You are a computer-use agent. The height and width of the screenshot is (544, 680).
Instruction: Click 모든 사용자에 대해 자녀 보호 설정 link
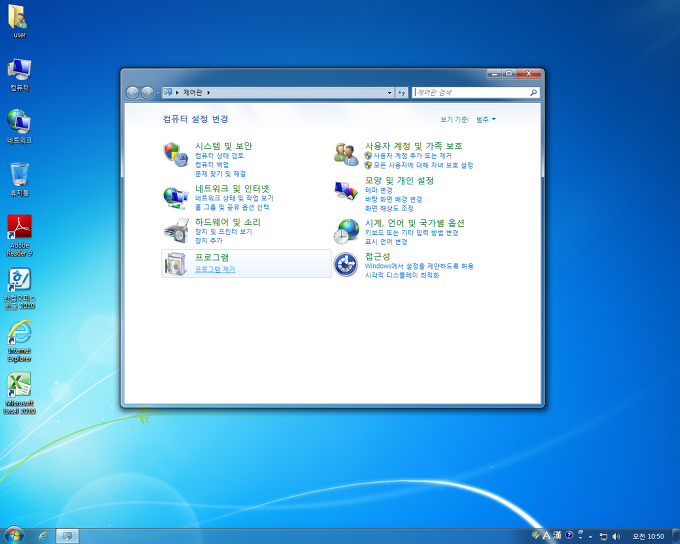coord(423,165)
